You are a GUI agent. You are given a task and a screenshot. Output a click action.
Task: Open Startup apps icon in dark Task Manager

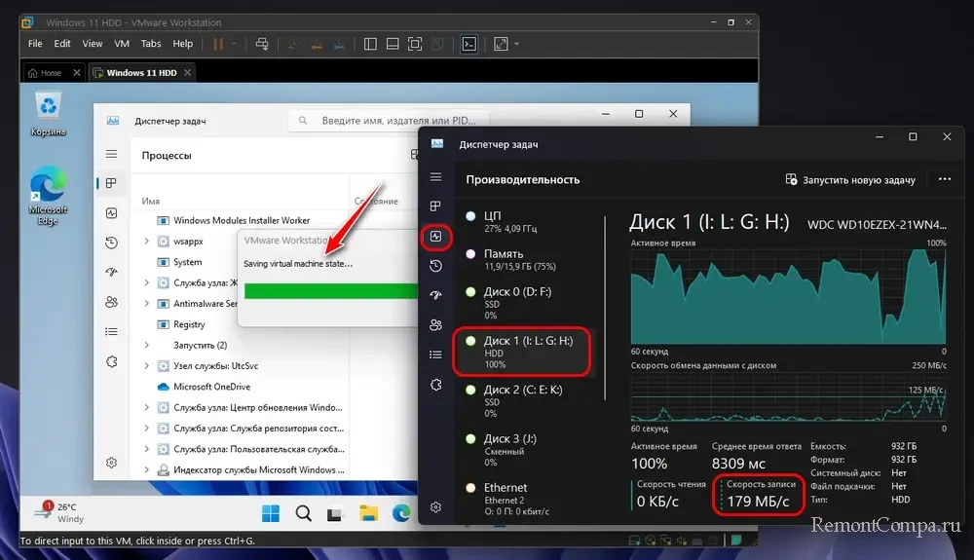(435, 295)
